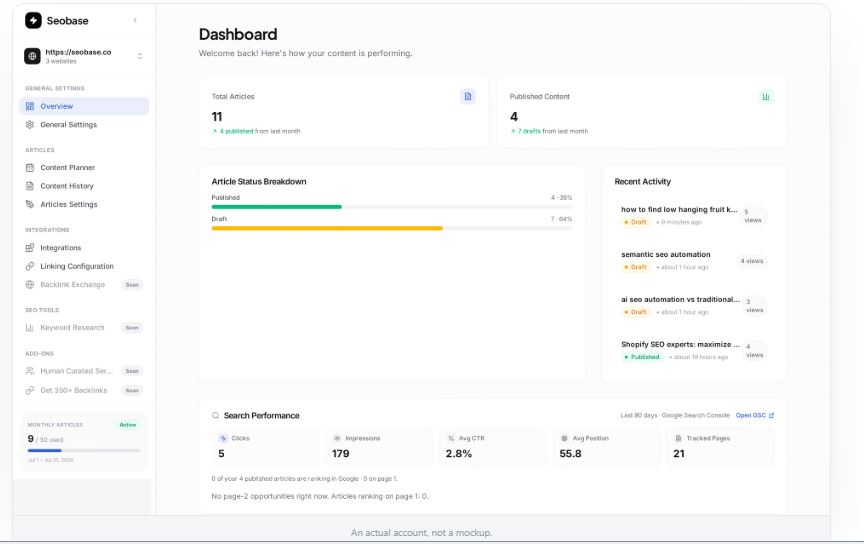Screen dimensions: 864x544
Task: Open GSC external link
Action: click(754, 415)
